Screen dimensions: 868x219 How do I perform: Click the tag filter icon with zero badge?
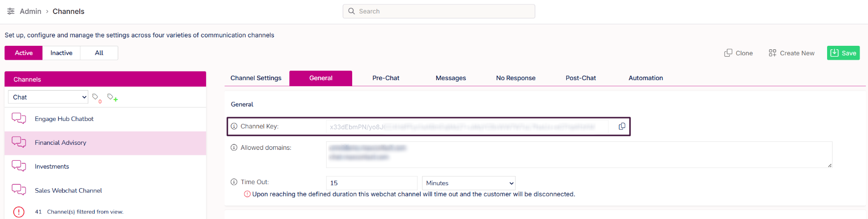pyautogui.click(x=96, y=97)
